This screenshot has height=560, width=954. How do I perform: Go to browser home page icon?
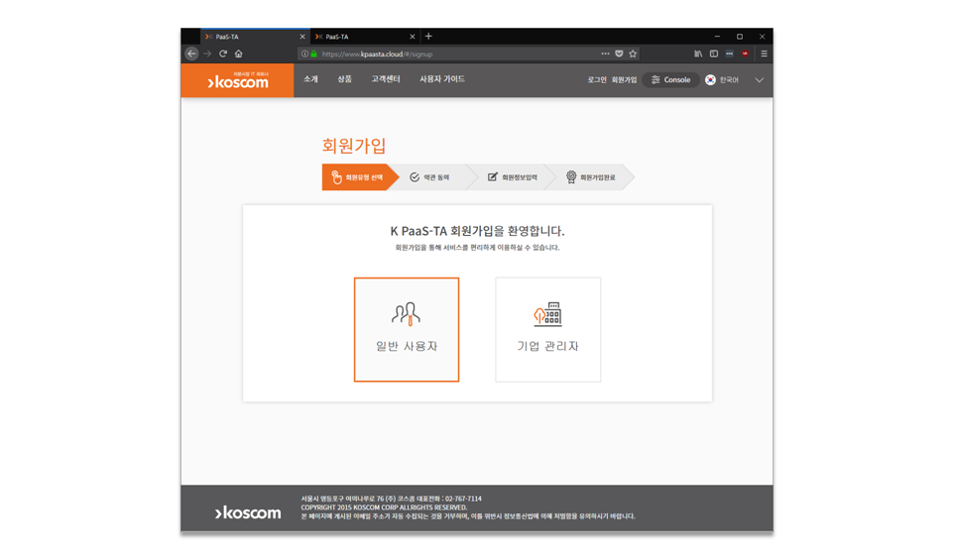(x=238, y=54)
